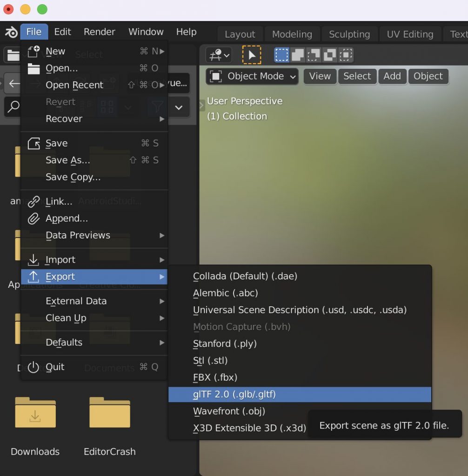This screenshot has width=468, height=476.
Task: Open the viewport editor type dropdown
Action: (x=219, y=55)
